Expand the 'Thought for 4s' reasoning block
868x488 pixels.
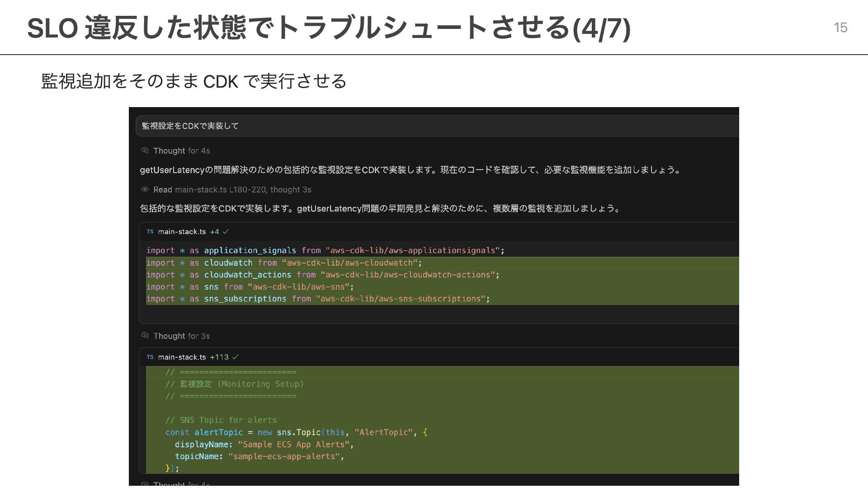(181, 151)
